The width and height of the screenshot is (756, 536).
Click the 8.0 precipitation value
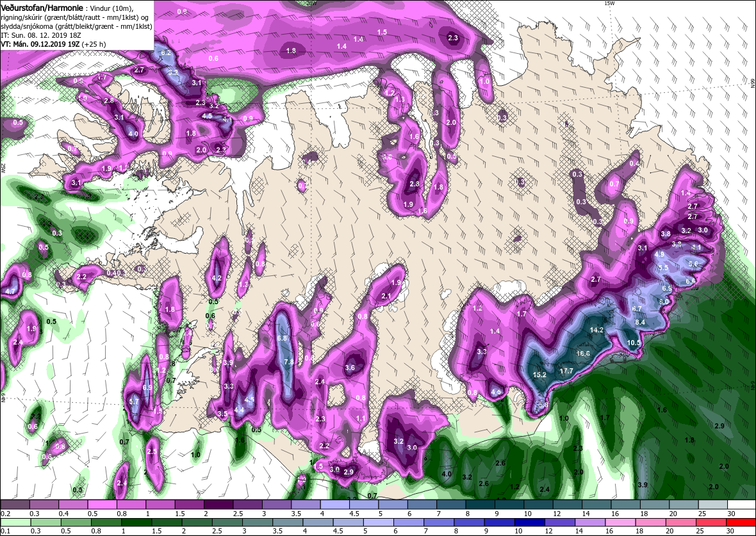pos(664,302)
